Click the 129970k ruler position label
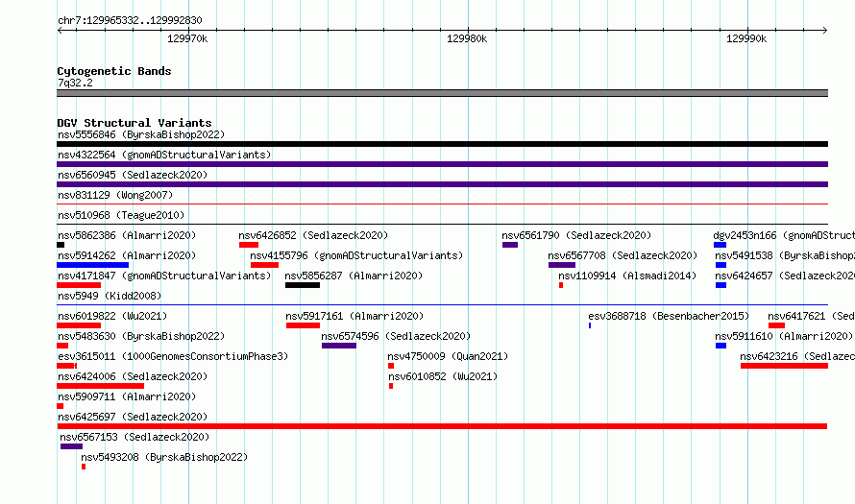The height and width of the screenshot is (504, 855). [187, 38]
